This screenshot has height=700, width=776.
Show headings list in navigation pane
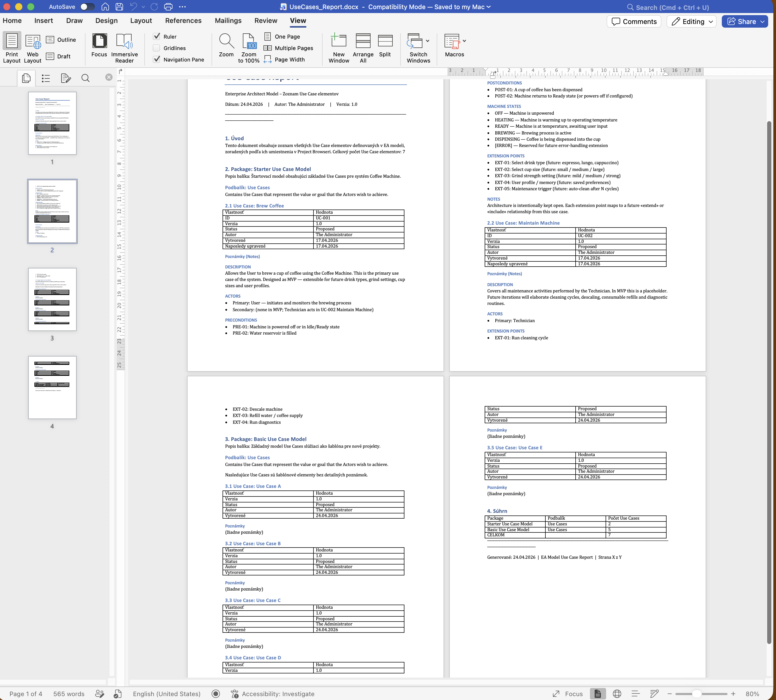click(x=46, y=78)
